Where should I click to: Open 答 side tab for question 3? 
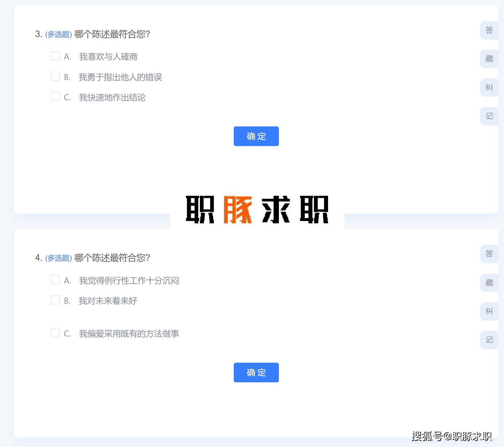[489, 30]
